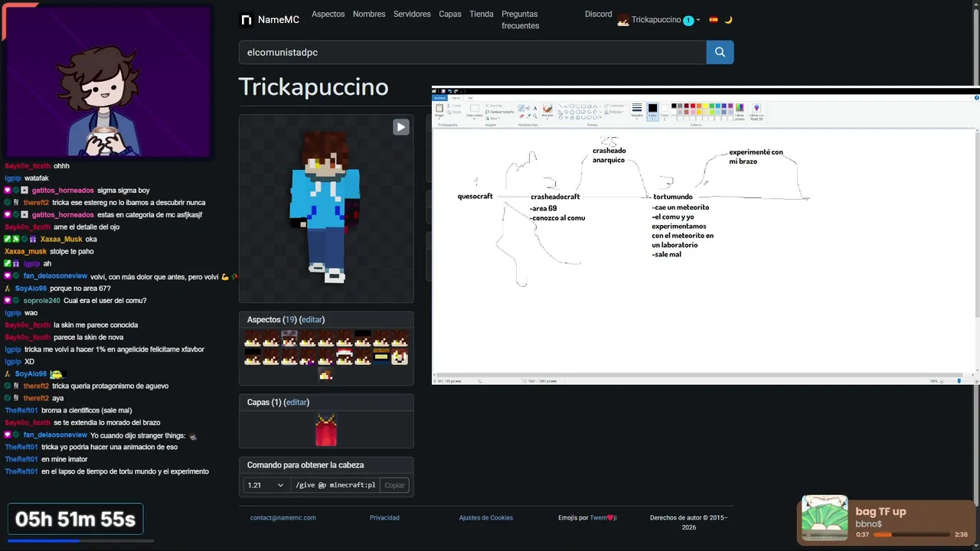Open the Spanish flag language selector
The width and height of the screenshot is (980, 551).
click(714, 20)
